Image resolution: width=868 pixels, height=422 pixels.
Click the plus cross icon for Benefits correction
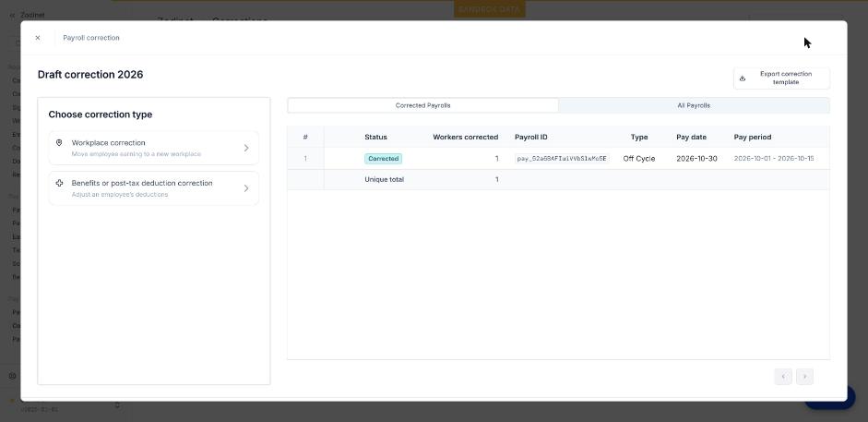pyautogui.click(x=59, y=183)
